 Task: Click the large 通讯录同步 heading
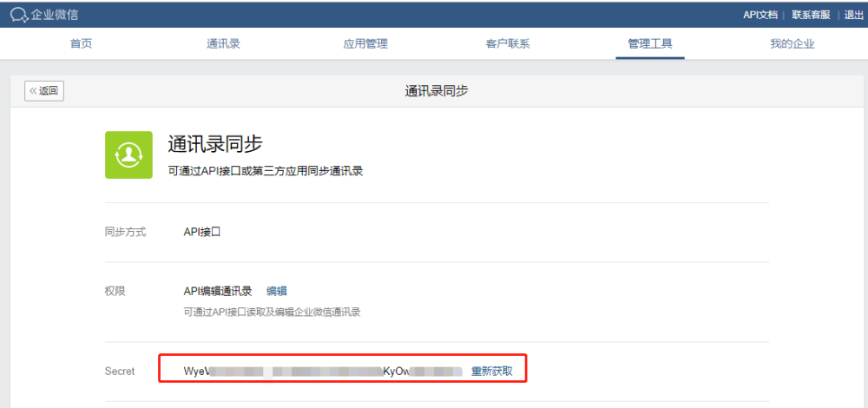point(215,144)
